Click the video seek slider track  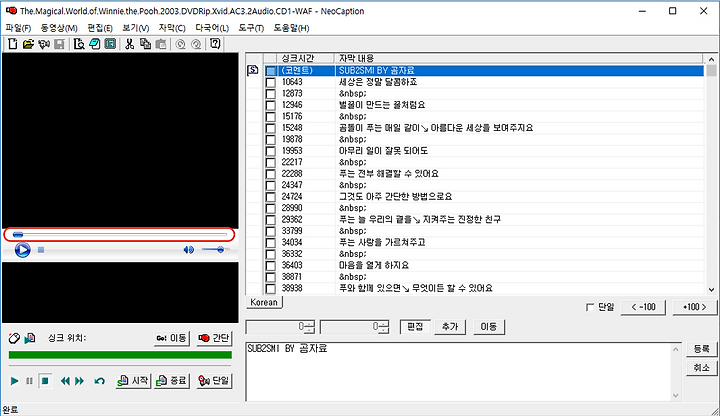click(x=119, y=235)
